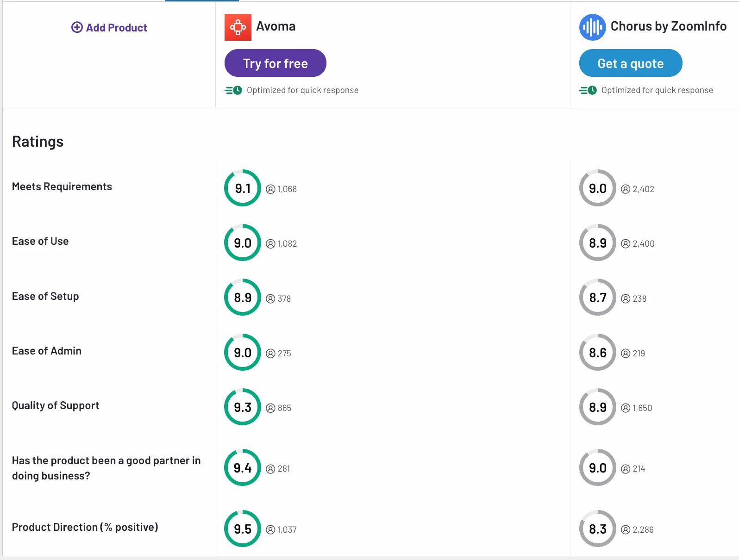Viewport: 739px width, 560px height.
Task: Click the Meets Requirements row label
Action: (x=62, y=187)
